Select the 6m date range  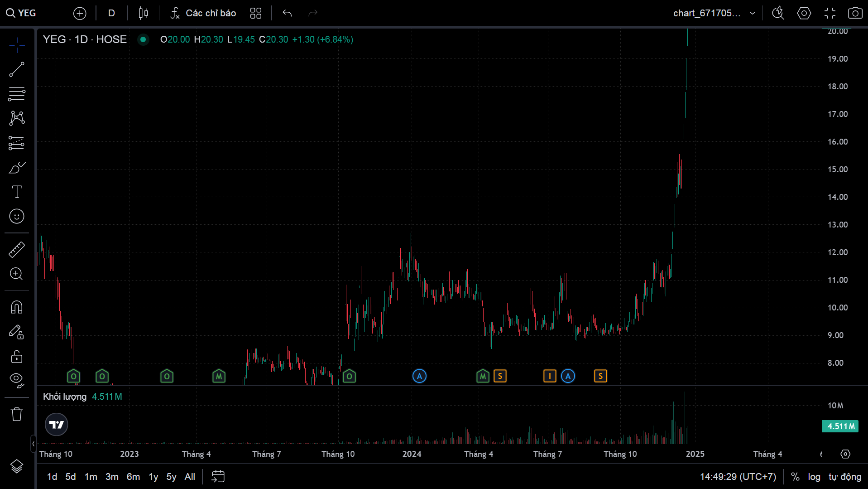tap(133, 477)
